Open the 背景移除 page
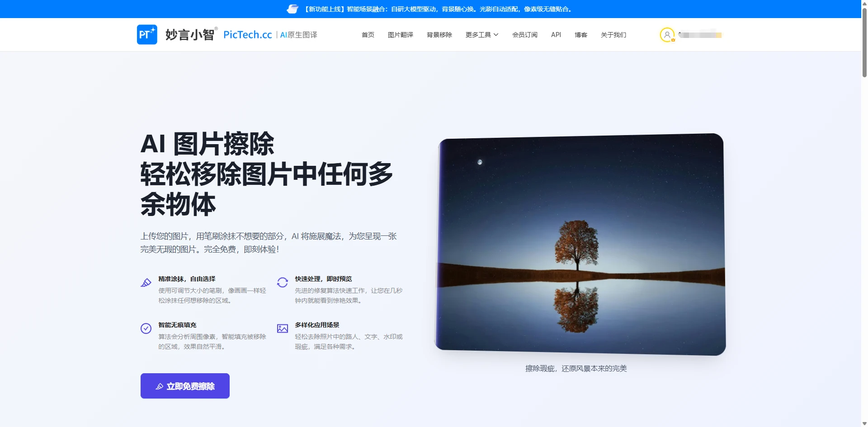Image resolution: width=868 pixels, height=427 pixels. point(439,34)
